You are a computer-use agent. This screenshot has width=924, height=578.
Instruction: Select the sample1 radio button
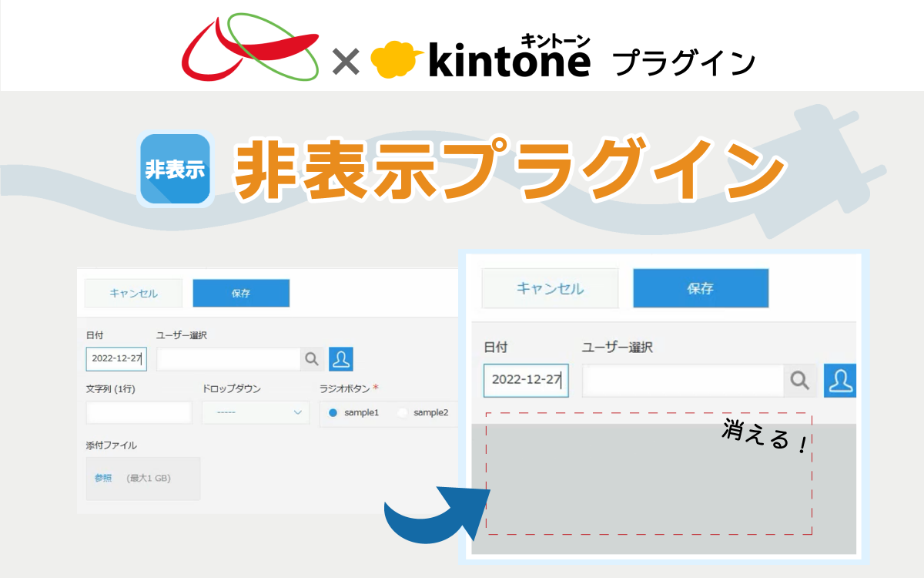tap(333, 413)
